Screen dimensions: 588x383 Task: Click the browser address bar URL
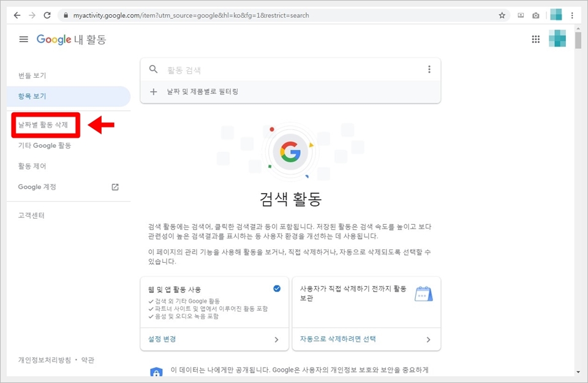click(191, 15)
